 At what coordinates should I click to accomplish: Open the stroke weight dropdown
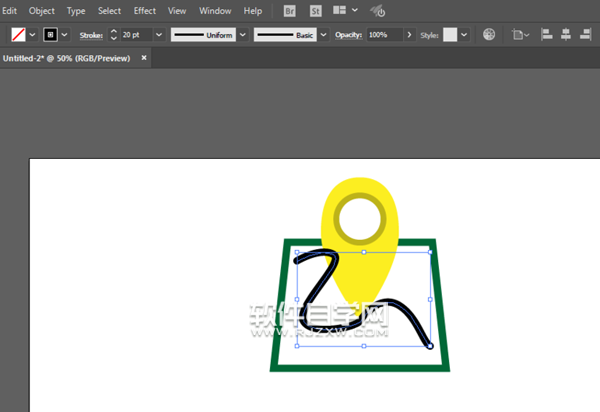(x=159, y=34)
